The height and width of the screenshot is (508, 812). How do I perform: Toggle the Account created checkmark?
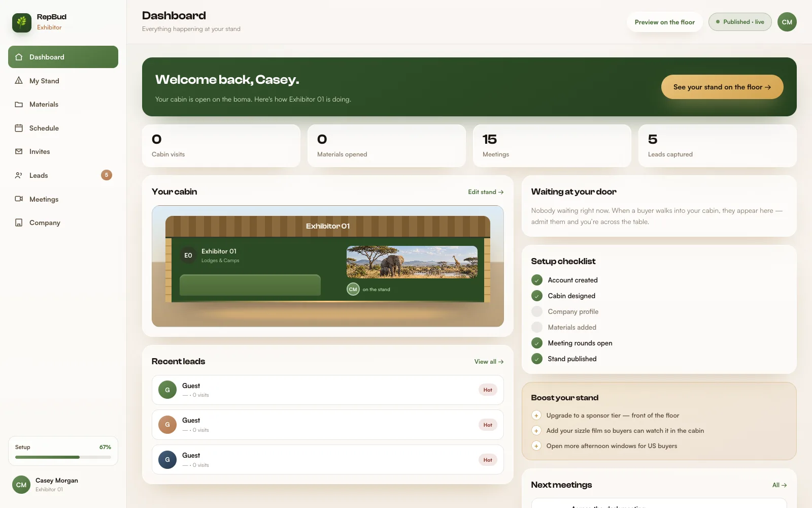click(537, 280)
